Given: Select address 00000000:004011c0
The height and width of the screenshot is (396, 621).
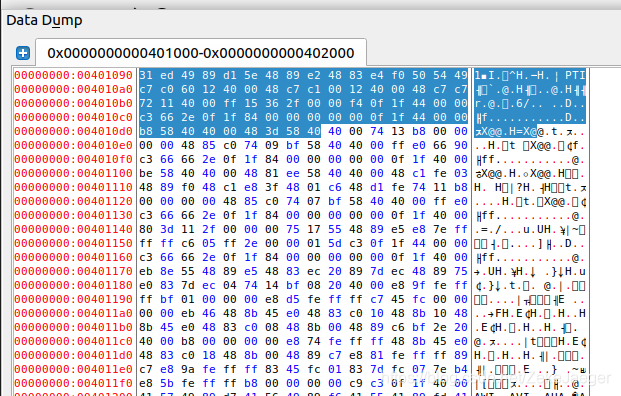Looking at the screenshot, I should point(74,341).
